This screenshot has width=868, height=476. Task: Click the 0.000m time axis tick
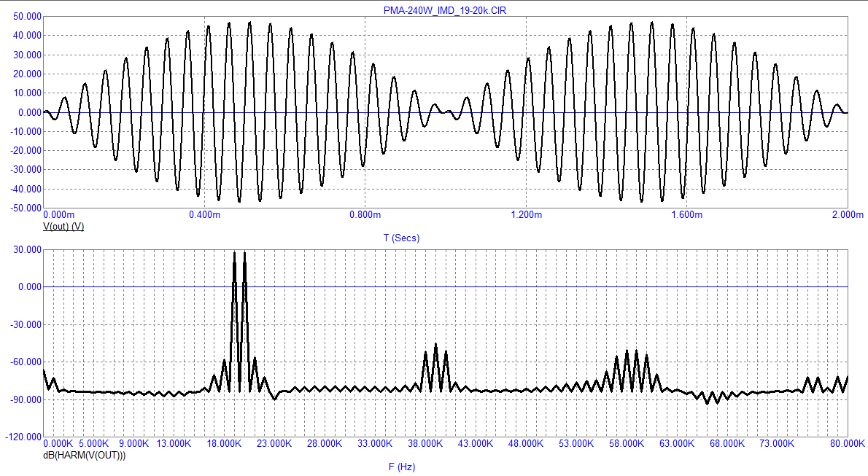click(58, 215)
